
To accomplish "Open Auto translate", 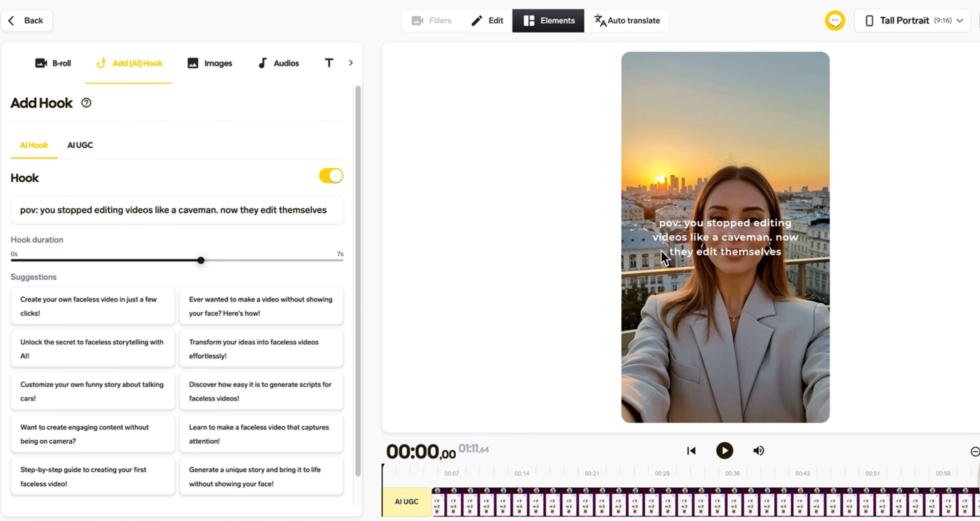I will [627, 21].
